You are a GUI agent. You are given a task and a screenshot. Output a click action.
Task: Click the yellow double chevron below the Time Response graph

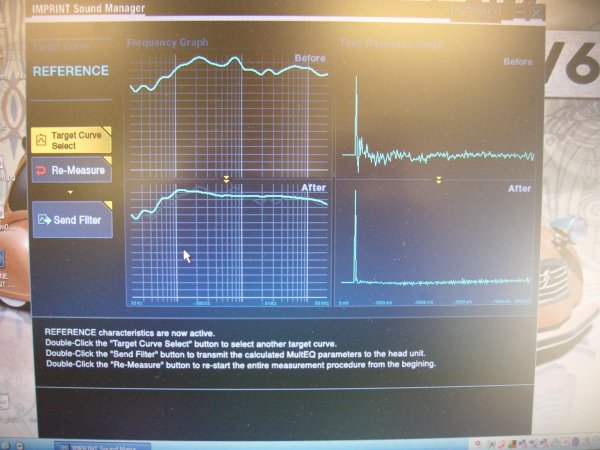(439, 179)
